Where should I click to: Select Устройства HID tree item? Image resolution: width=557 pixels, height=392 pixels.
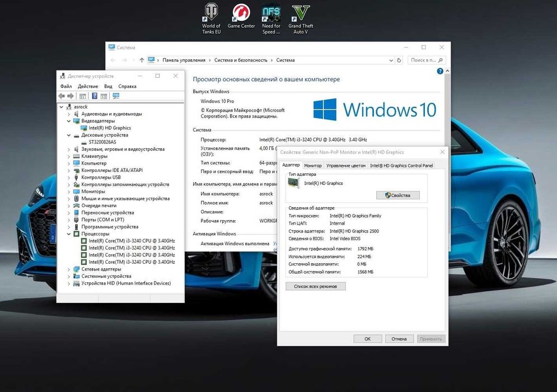126,283
